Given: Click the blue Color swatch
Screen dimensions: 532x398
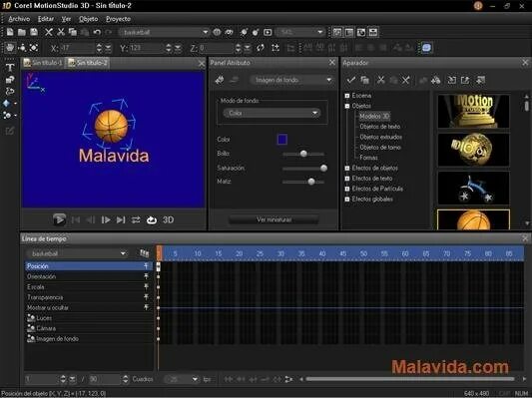Looking at the screenshot, I should coord(281,140).
